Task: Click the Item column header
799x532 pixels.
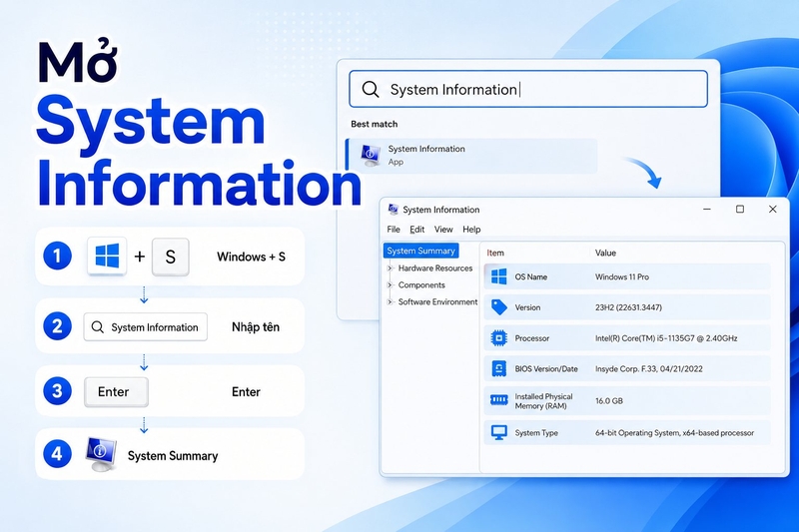Action: point(495,253)
